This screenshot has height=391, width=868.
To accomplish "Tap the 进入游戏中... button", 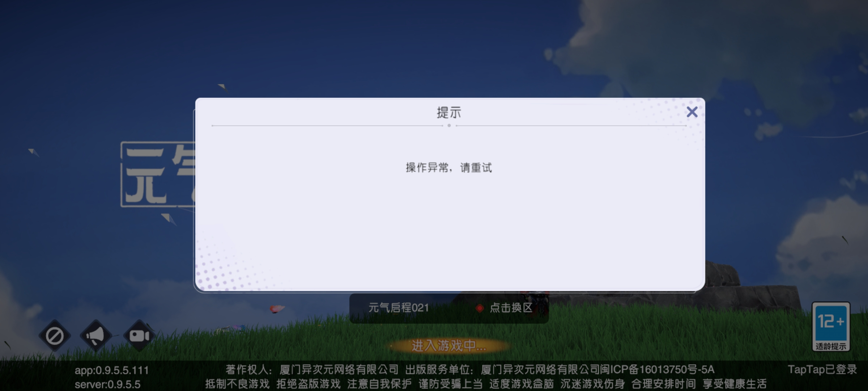I will coord(449,346).
